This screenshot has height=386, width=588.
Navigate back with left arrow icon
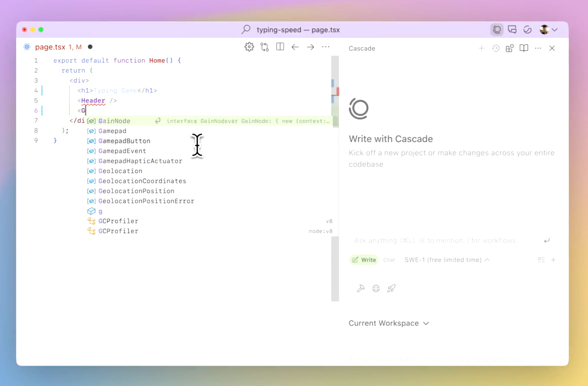(x=295, y=47)
